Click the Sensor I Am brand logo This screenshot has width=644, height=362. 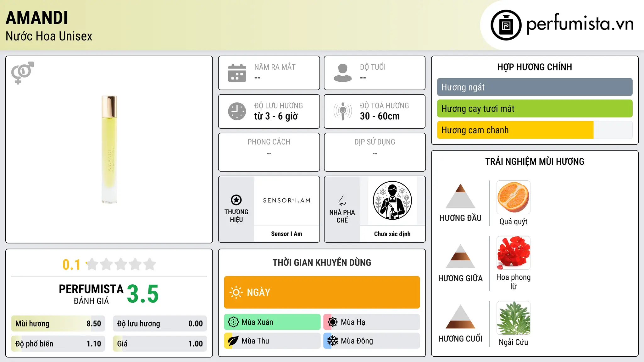(287, 200)
